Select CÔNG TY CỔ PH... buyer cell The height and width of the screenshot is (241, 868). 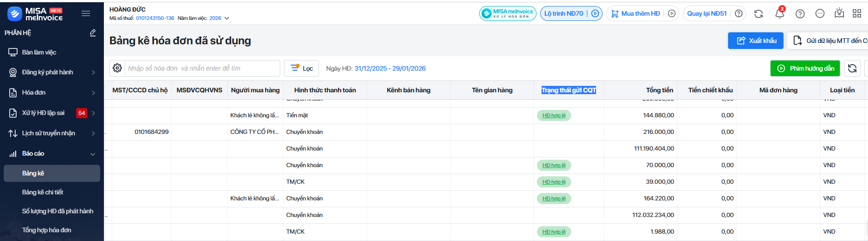tap(254, 132)
